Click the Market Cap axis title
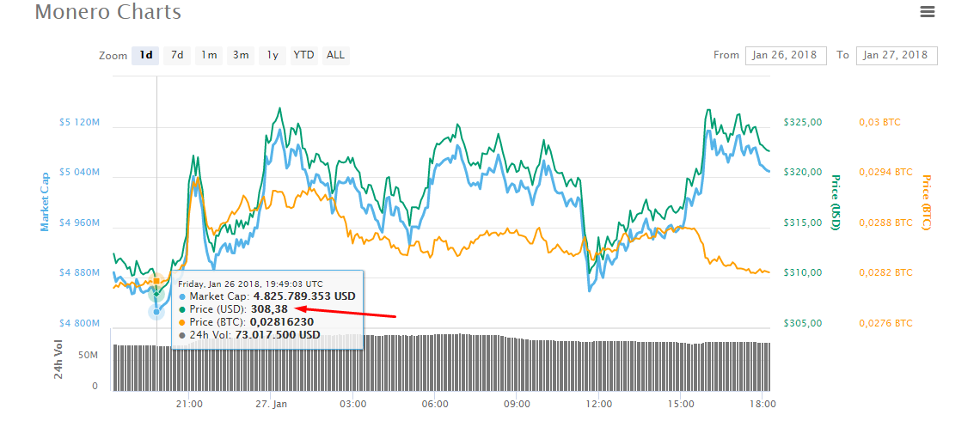 [x=45, y=201]
